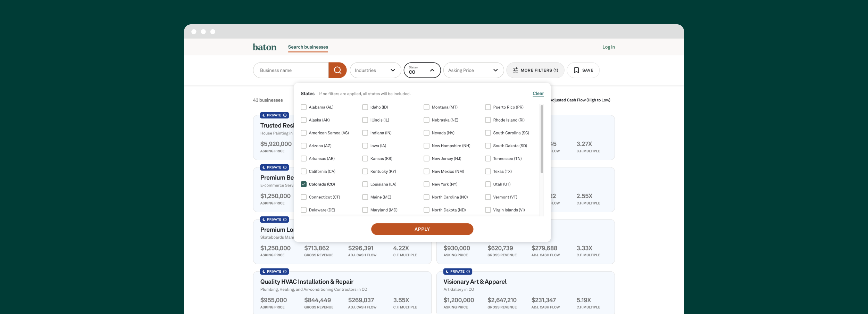
Task: Tick the Idaho (ID) checkbox
Action: click(x=365, y=107)
